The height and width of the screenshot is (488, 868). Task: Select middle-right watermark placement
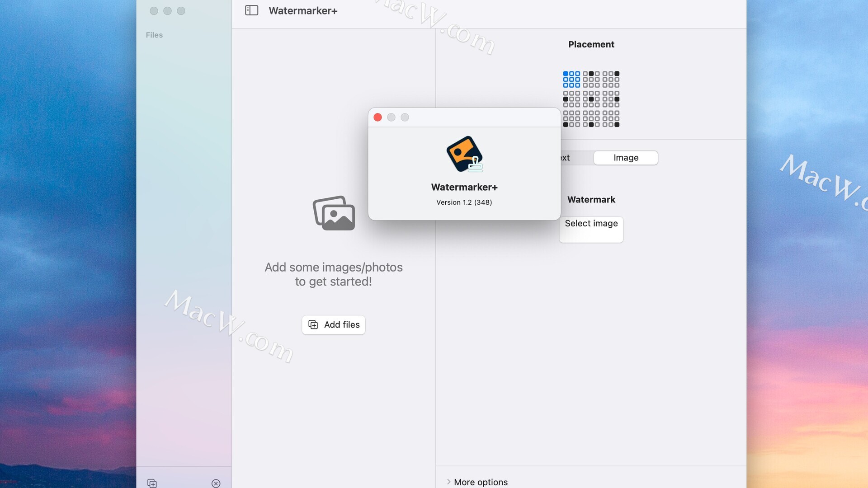pos(611,99)
